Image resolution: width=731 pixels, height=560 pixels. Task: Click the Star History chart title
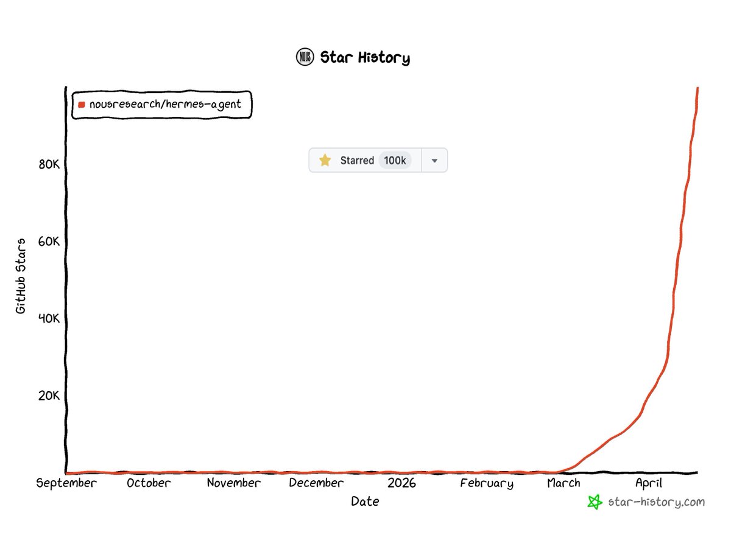pyautogui.click(x=365, y=58)
